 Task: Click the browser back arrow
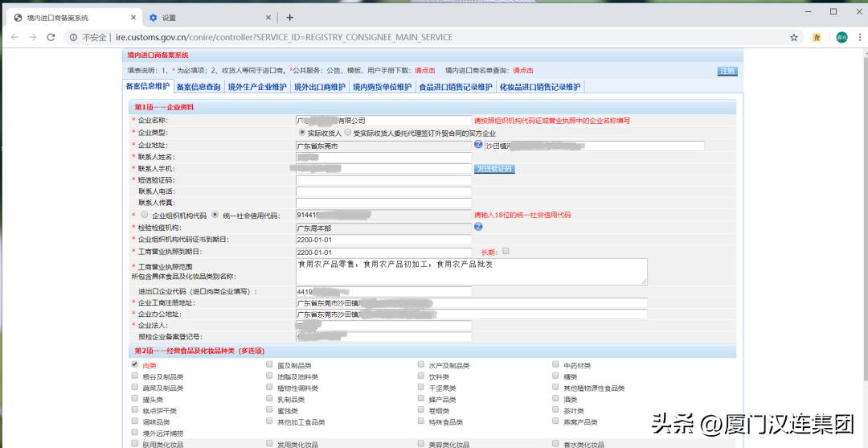point(15,37)
